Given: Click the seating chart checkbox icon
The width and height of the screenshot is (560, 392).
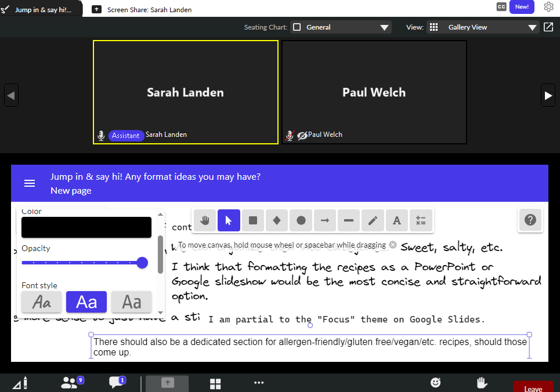Looking at the screenshot, I should tap(297, 27).
